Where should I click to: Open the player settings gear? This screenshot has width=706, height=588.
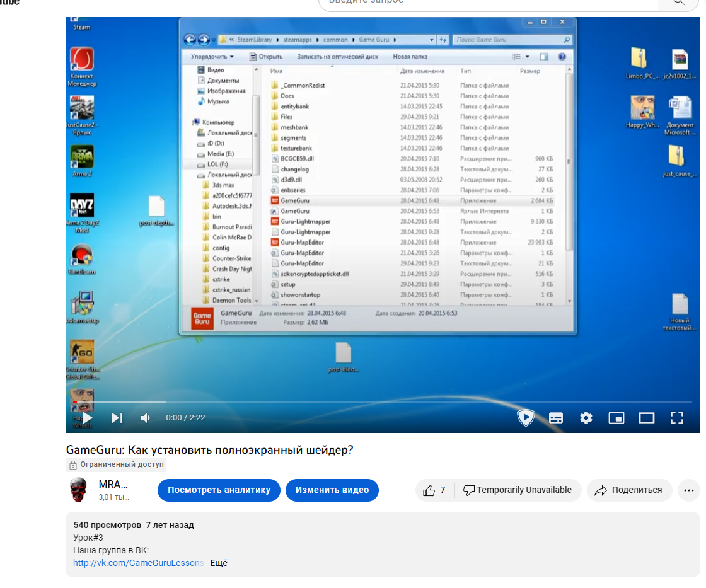pyautogui.click(x=586, y=418)
